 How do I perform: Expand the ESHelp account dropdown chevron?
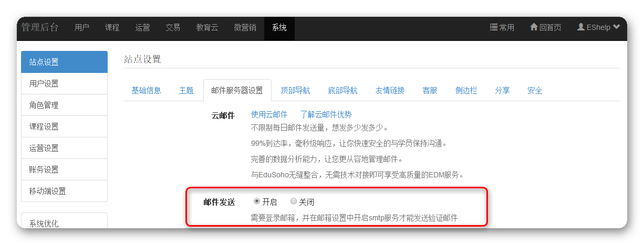click(x=616, y=27)
